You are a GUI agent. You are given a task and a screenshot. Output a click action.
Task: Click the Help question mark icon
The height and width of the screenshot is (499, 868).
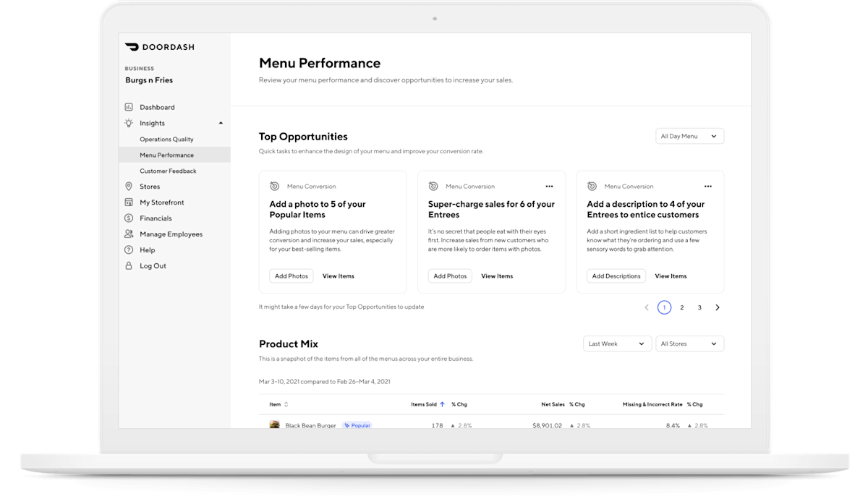129,249
